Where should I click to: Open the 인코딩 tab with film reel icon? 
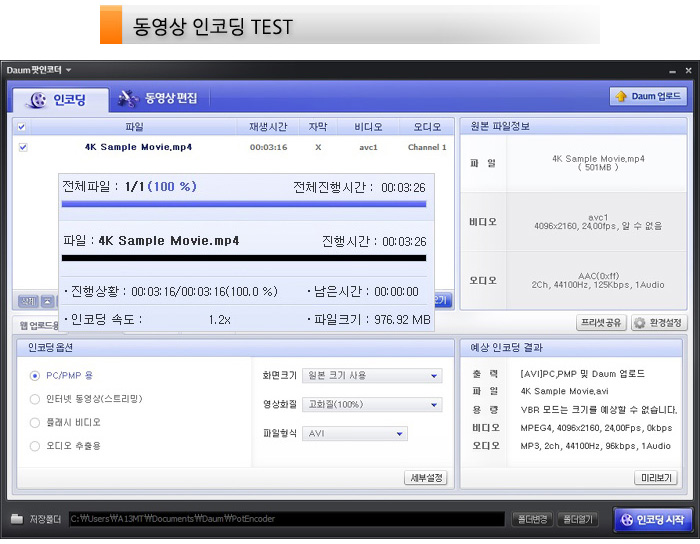tap(57, 99)
